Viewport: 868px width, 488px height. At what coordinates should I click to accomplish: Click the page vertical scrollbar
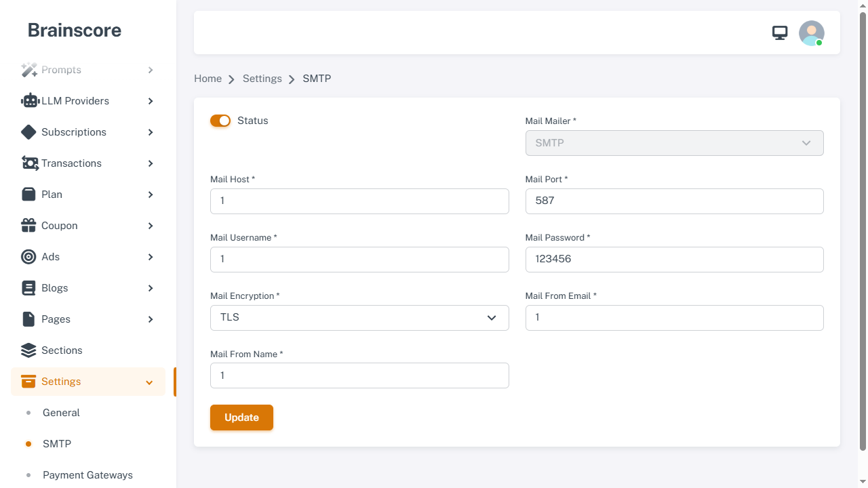(x=863, y=230)
